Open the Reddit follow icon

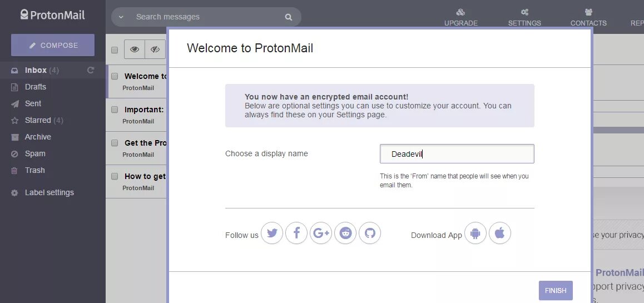pos(345,233)
